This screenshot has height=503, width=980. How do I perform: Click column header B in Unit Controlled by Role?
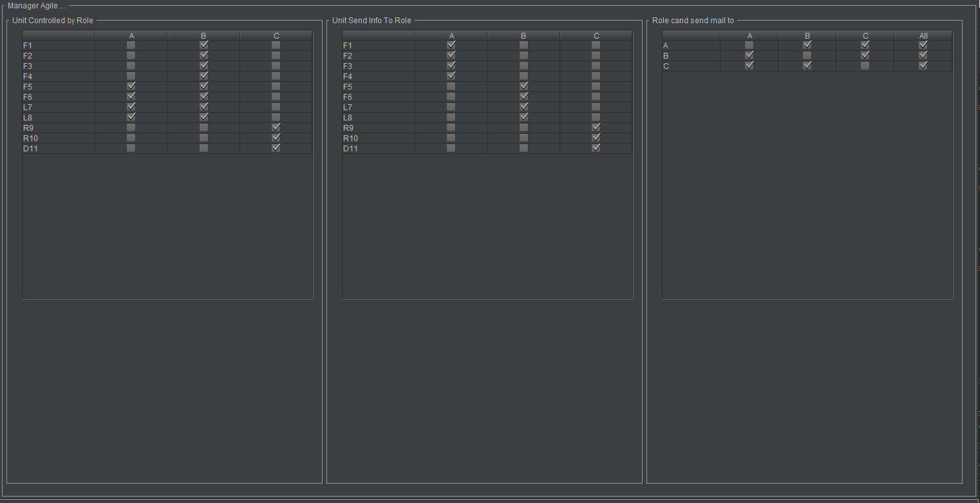coord(203,35)
